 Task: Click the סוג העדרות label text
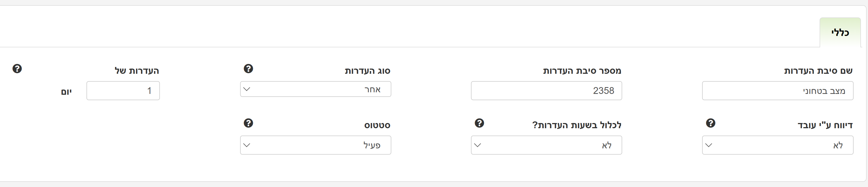pyautogui.click(x=367, y=71)
